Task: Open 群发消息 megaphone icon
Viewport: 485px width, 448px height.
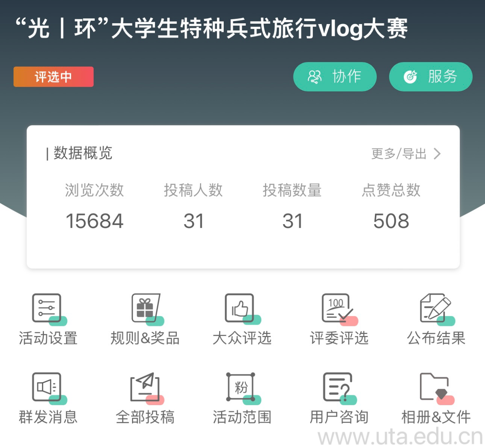Action: (47, 387)
